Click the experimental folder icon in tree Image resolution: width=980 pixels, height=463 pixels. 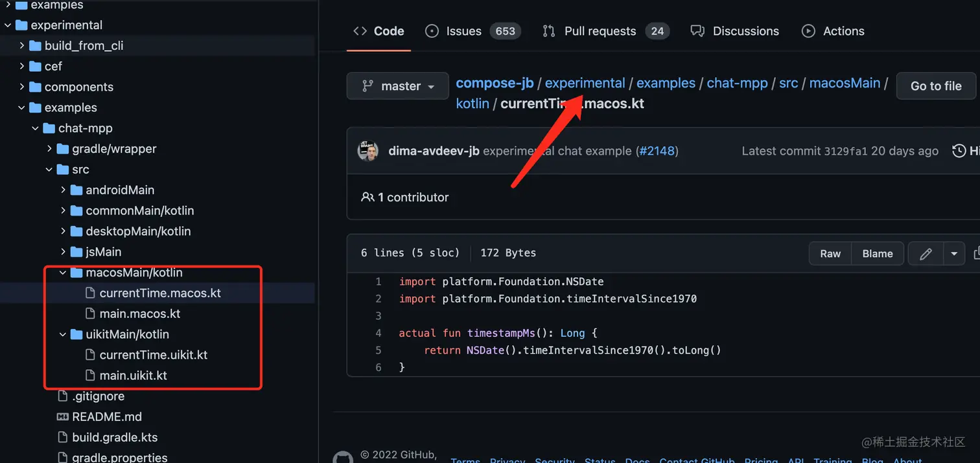point(21,25)
